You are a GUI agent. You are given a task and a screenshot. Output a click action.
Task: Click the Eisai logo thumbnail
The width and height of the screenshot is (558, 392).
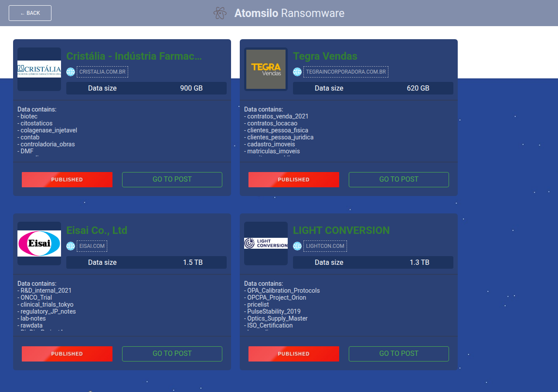[x=39, y=243]
